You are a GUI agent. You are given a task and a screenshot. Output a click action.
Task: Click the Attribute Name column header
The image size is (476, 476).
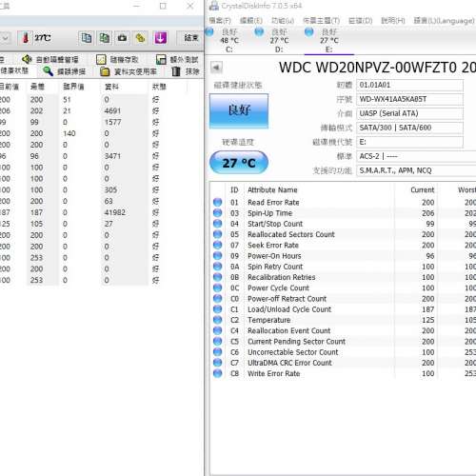pos(272,189)
